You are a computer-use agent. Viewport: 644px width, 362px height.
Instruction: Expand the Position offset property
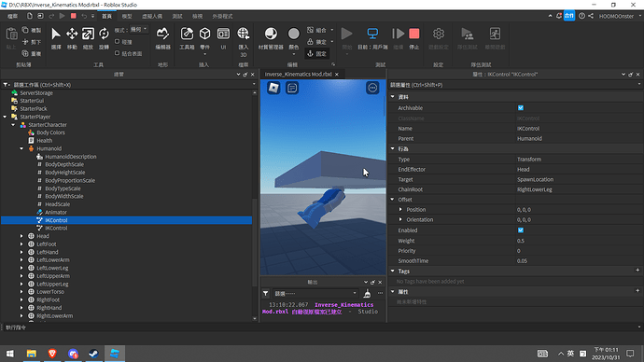(400, 209)
